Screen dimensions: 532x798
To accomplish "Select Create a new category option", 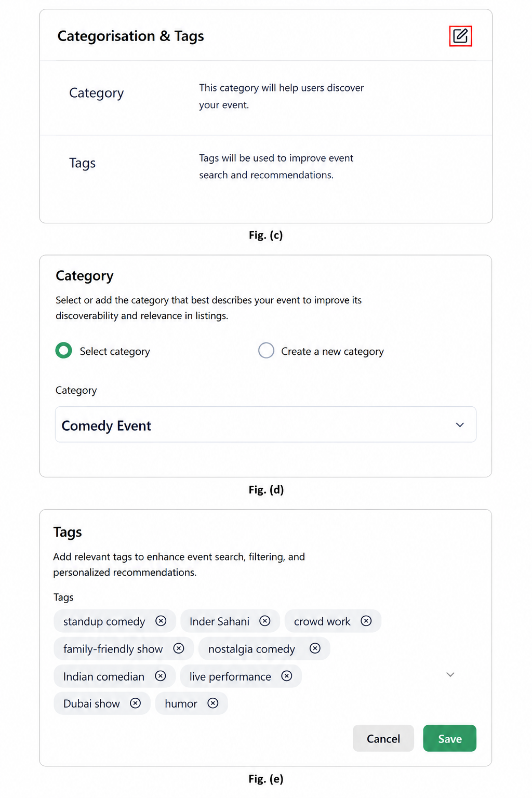I will pos(266,351).
